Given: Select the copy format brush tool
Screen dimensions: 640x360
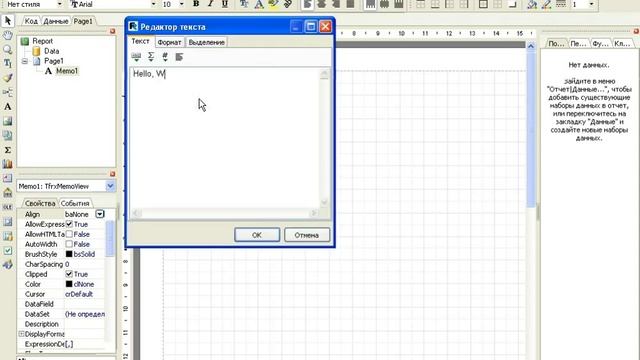Looking at the screenshot, I should point(7,78).
